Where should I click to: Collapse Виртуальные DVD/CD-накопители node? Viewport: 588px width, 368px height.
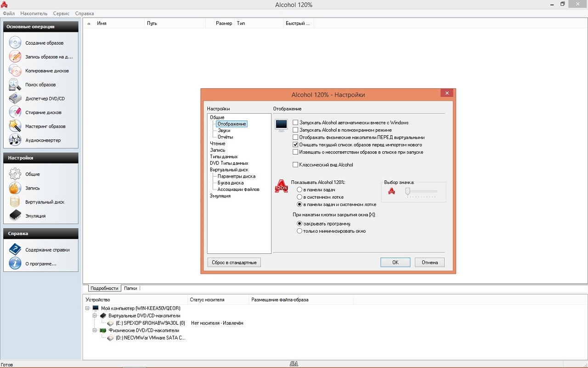tap(95, 316)
